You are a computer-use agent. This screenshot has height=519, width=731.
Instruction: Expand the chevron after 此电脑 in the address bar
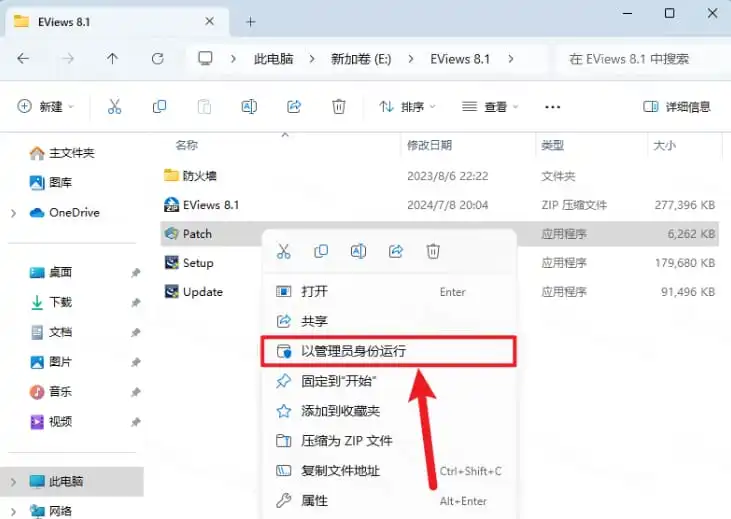(x=312, y=59)
